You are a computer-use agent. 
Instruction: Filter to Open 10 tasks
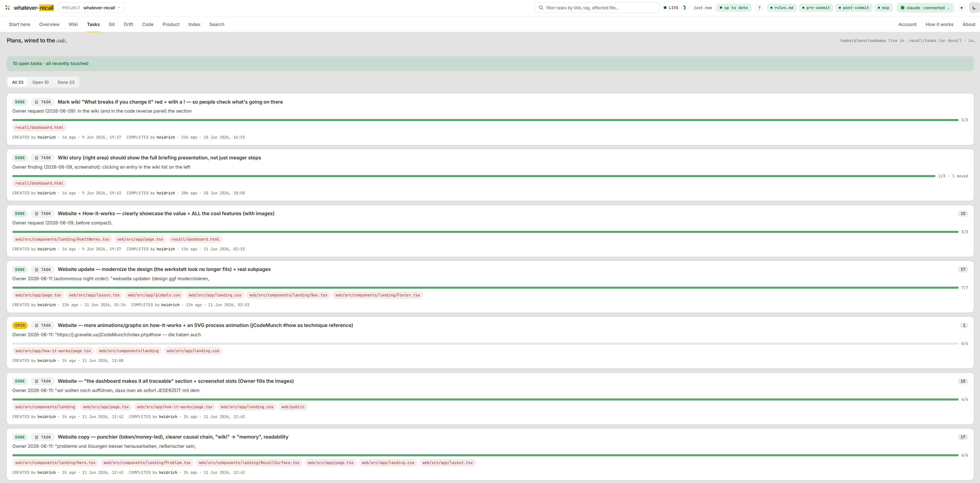pyautogui.click(x=40, y=82)
